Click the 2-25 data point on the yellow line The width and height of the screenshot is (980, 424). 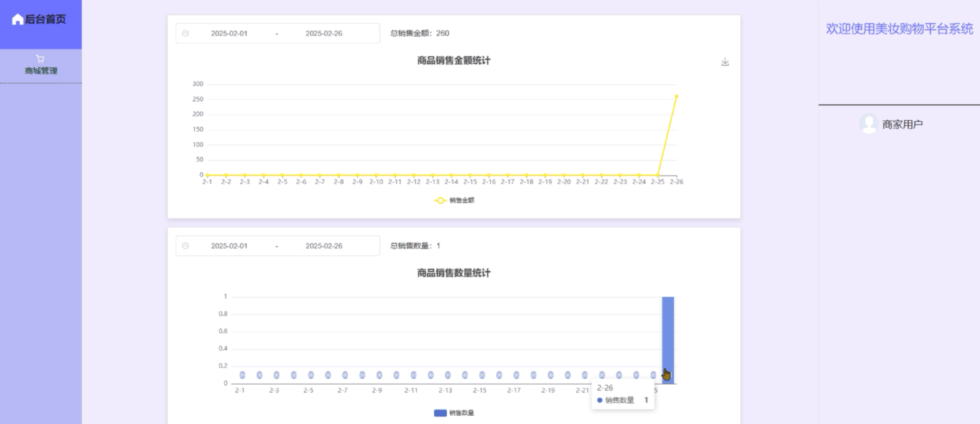point(658,175)
